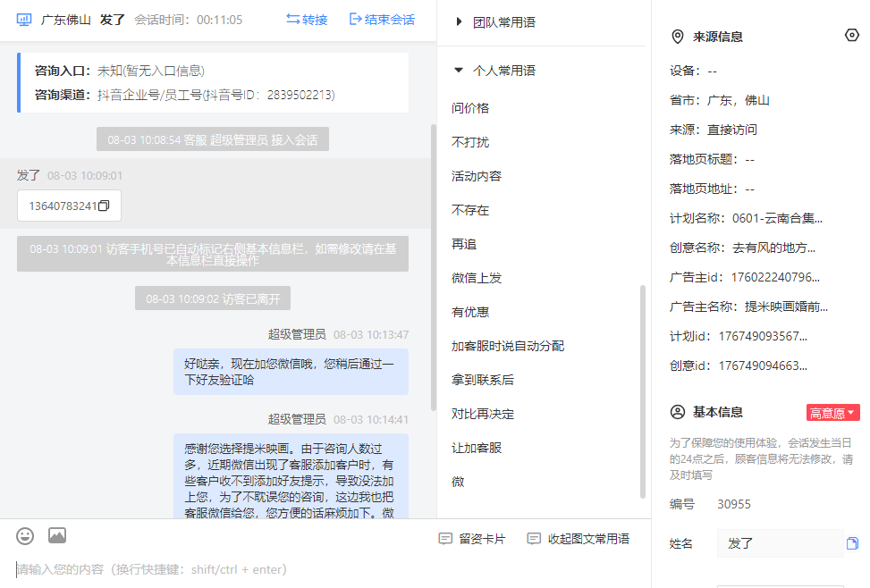Click the chat history scrollbar

tap(434, 268)
